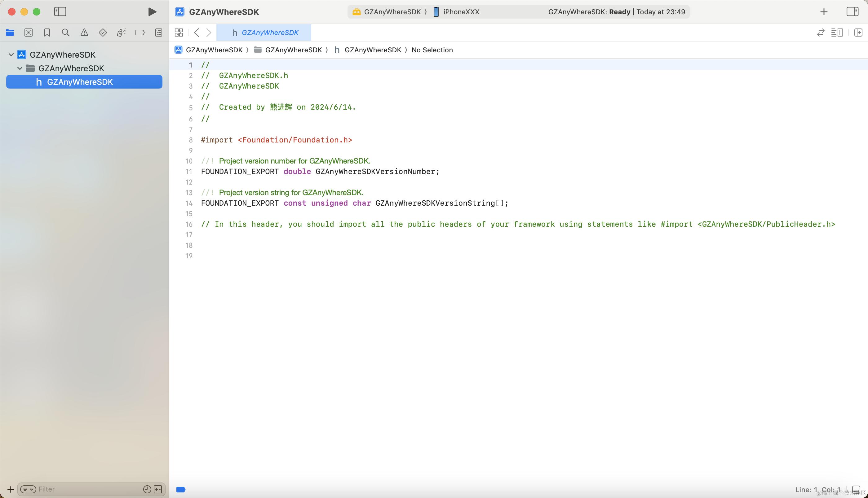Open the Breakpoint navigator icon
The width and height of the screenshot is (868, 498).
(x=139, y=33)
